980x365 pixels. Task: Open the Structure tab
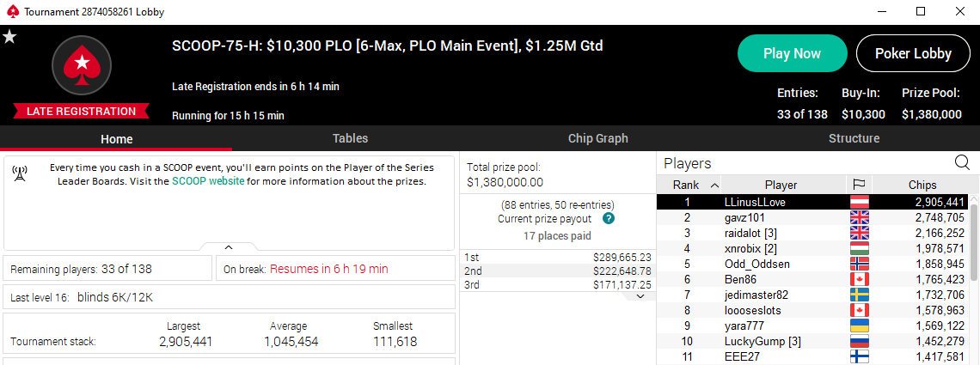point(854,138)
